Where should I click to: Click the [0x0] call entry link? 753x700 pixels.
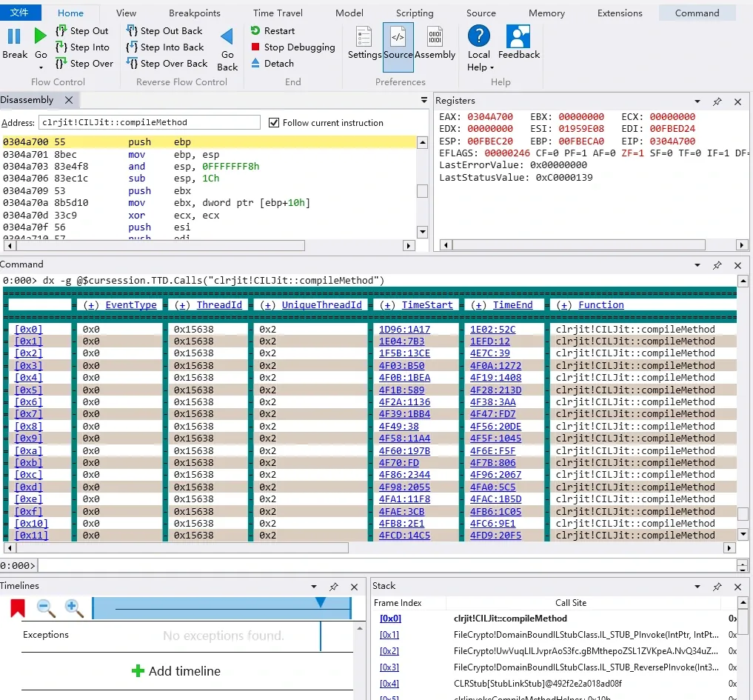coord(28,329)
